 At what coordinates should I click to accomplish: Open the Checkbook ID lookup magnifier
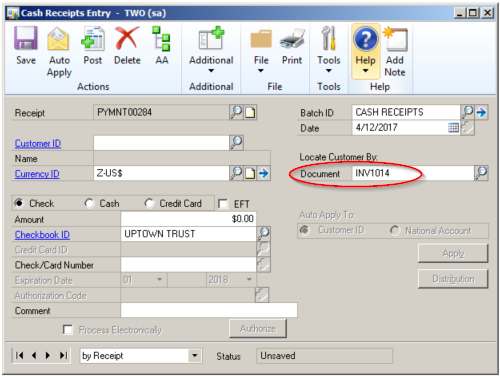(263, 234)
